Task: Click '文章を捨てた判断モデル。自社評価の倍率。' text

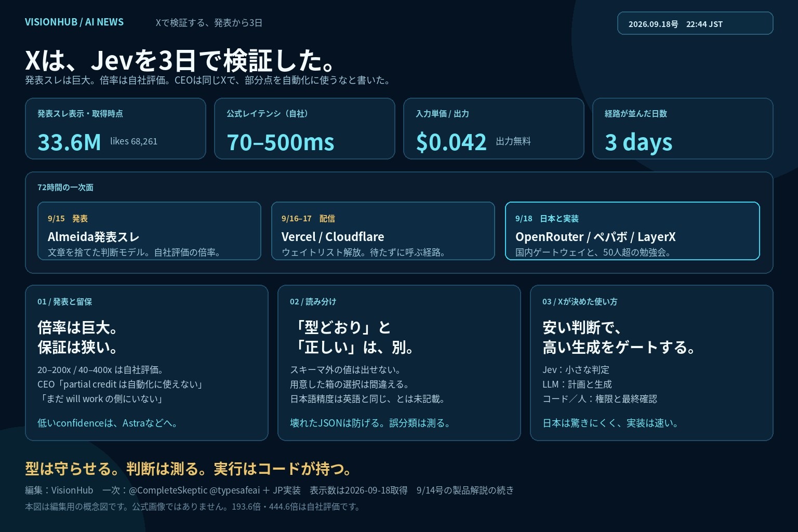Action: click(x=135, y=252)
